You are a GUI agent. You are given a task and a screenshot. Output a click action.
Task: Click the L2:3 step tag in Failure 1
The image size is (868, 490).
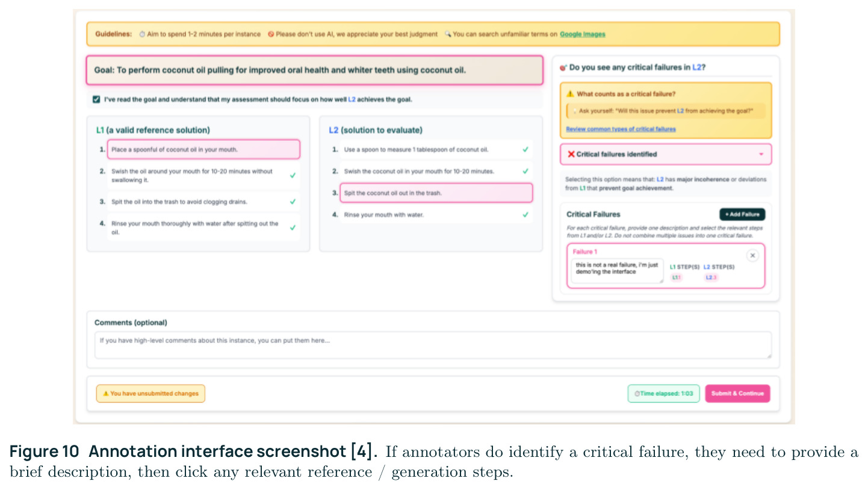pos(711,278)
